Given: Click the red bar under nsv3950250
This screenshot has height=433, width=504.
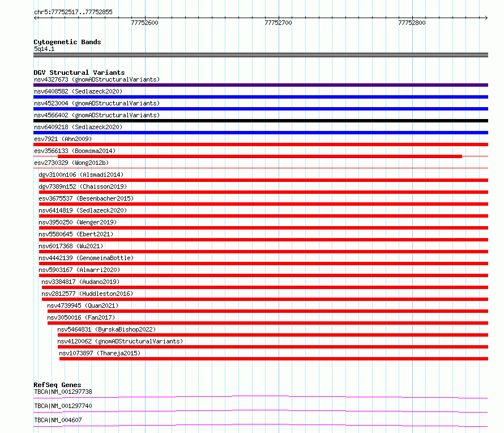Looking at the screenshot, I should coord(263,228).
